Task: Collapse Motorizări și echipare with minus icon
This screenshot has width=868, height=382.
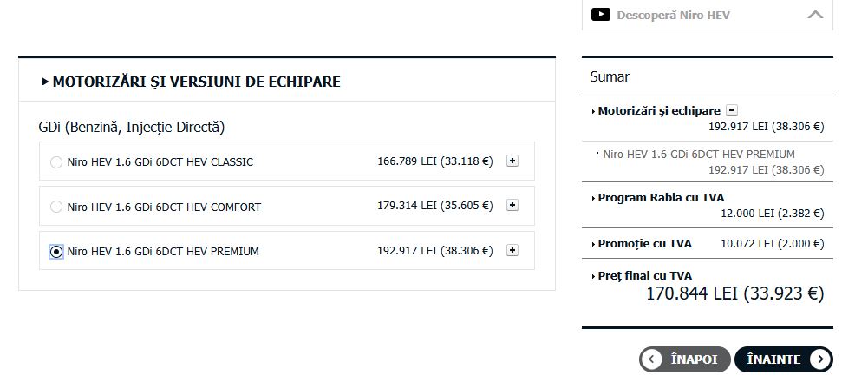Action: coord(732,110)
